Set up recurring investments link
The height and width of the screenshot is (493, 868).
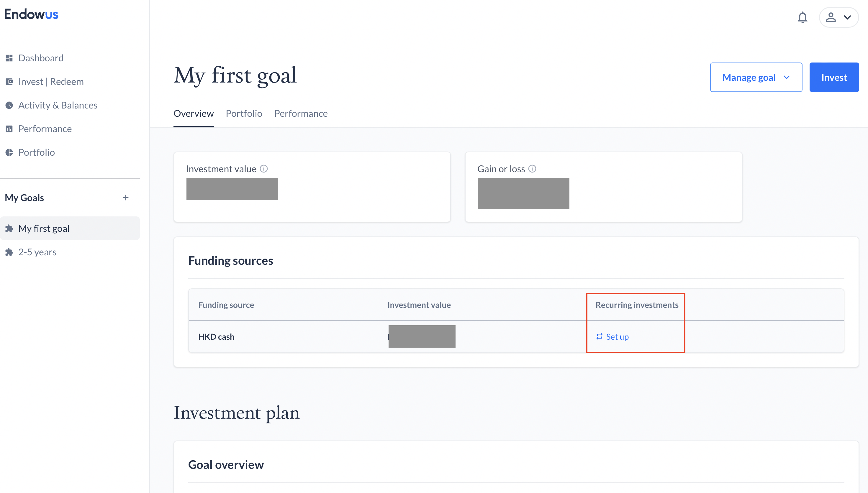612,336
